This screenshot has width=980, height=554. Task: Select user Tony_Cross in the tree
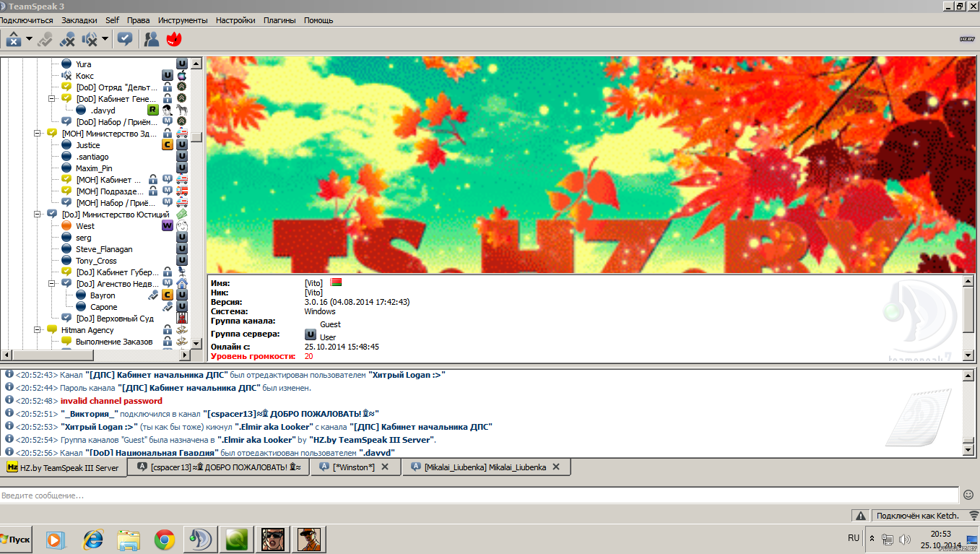coord(96,261)
